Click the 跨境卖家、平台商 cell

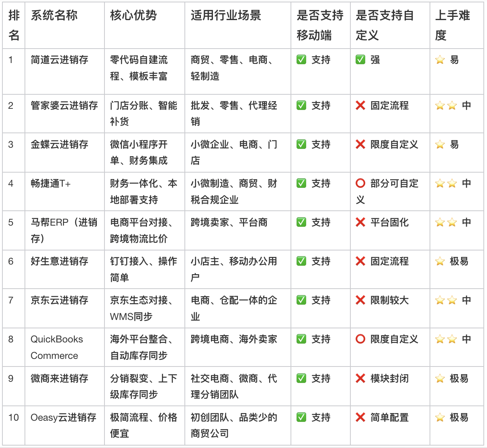(238, 230)
